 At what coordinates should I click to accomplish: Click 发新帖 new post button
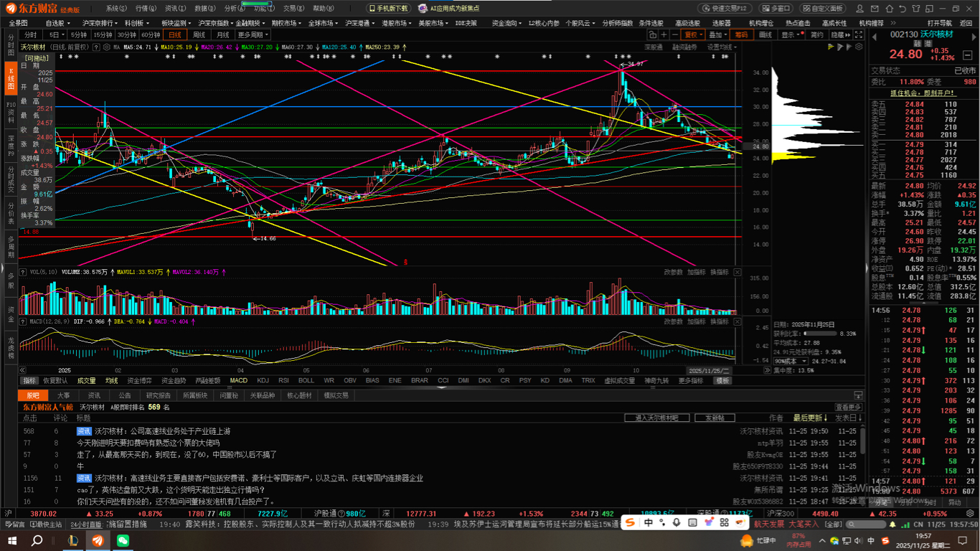click(715, 418)
